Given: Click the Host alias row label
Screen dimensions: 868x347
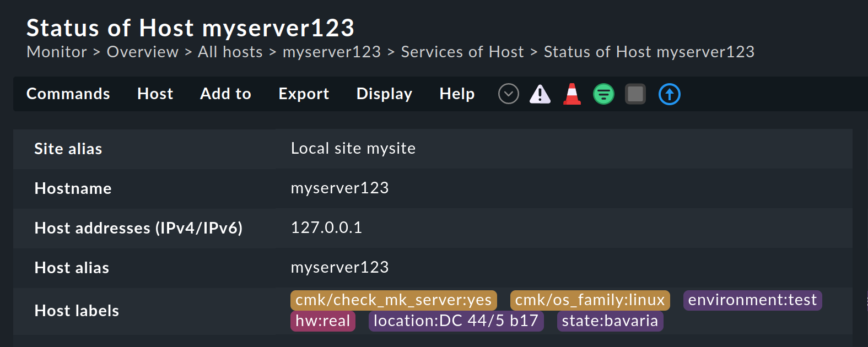Looking at the screenshot, I should [x=72, y=268].
